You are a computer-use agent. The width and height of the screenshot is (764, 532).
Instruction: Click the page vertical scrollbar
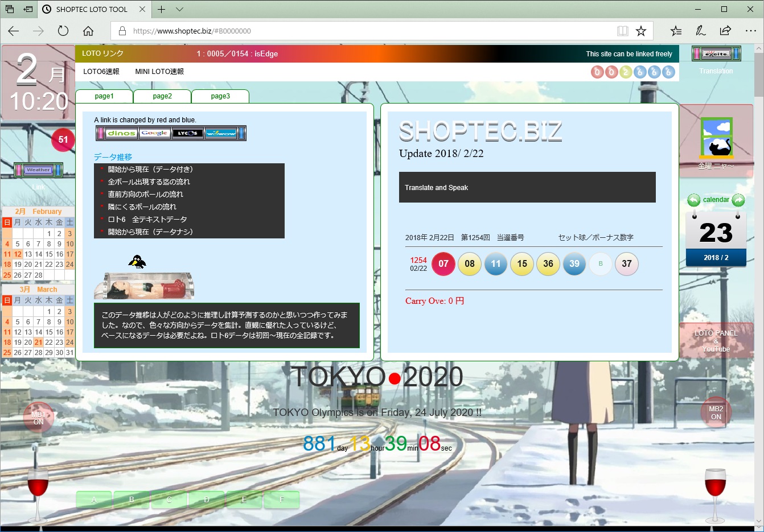coord(758,284)
